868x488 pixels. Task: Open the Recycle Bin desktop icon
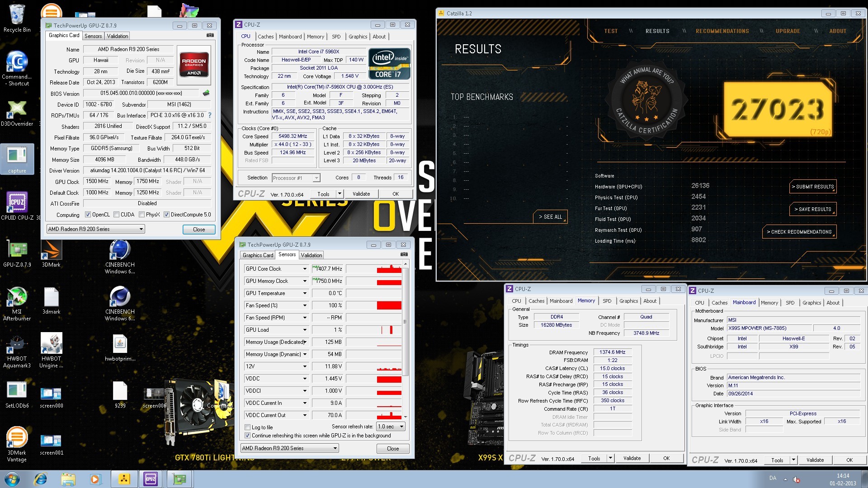[17, 18]
